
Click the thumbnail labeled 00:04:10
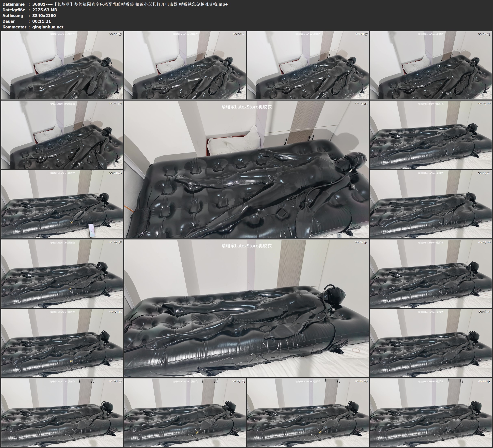431,134
